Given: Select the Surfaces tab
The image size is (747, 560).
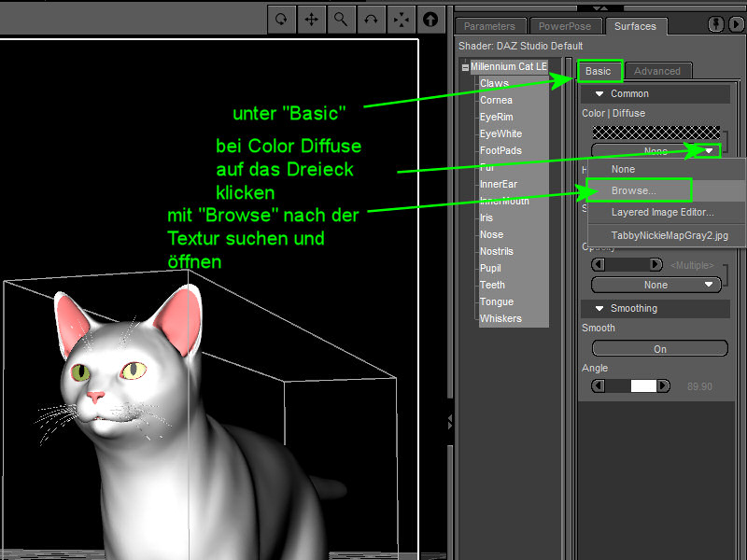Looking at the screenshot, I should [635, 26].
